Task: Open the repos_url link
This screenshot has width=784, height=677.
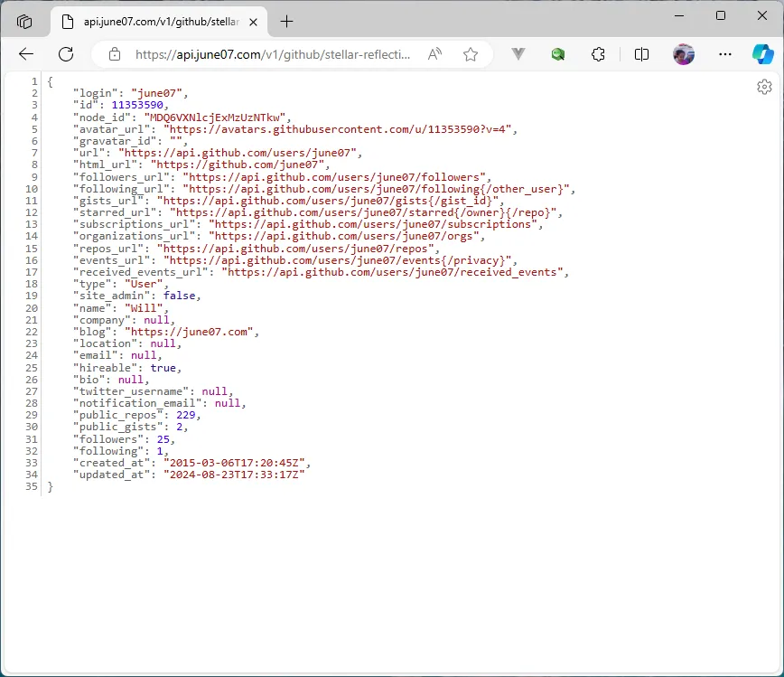Action: tap(295, 249)
